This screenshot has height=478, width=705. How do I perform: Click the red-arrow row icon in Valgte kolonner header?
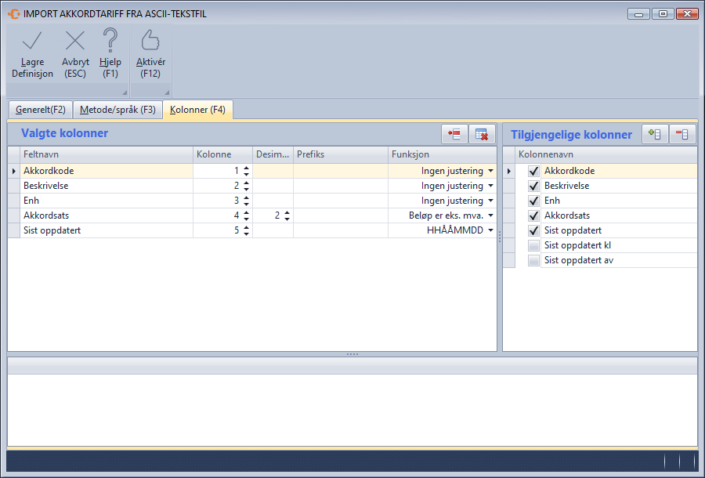pos(455,134)
